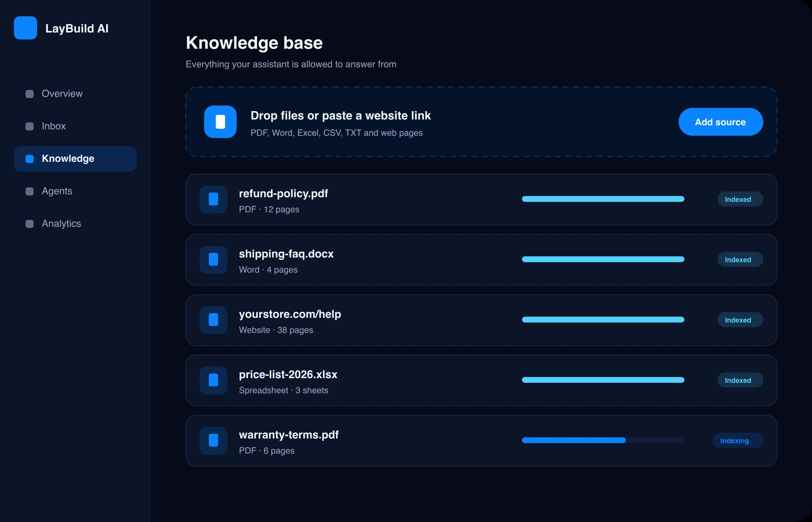Open the warranty-terms.pdf file name
Image resolution: width=812 pixels, height=522 pixels.
click(289, 435)
